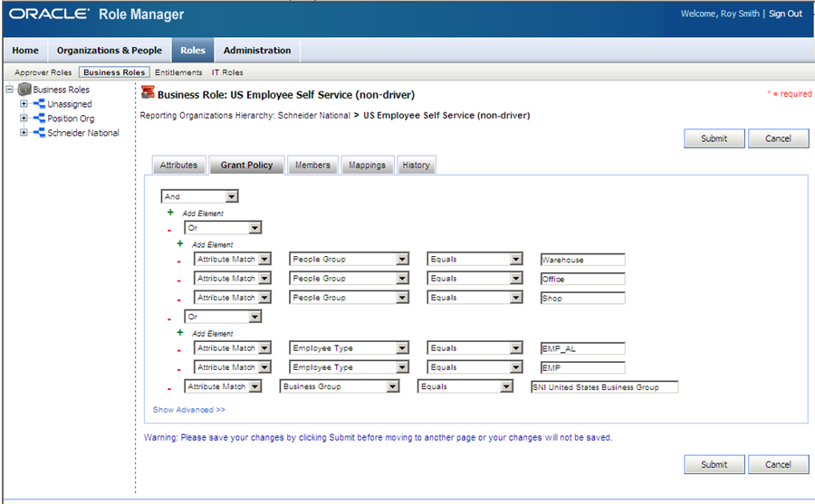This screenshot has width=815, height=504.
Task: Click the Business Role briefcase icon in header
Action: click(148, 91)
